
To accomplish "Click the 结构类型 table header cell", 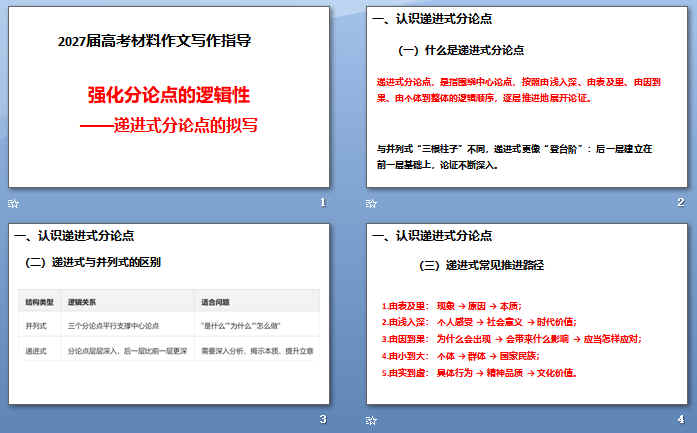I will [x=40, y=302].
